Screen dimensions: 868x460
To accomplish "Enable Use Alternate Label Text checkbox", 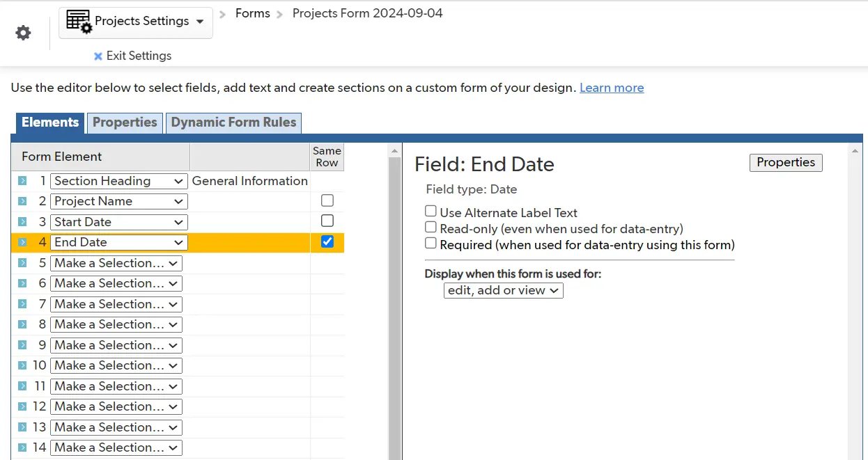I will tap(431, 212).
